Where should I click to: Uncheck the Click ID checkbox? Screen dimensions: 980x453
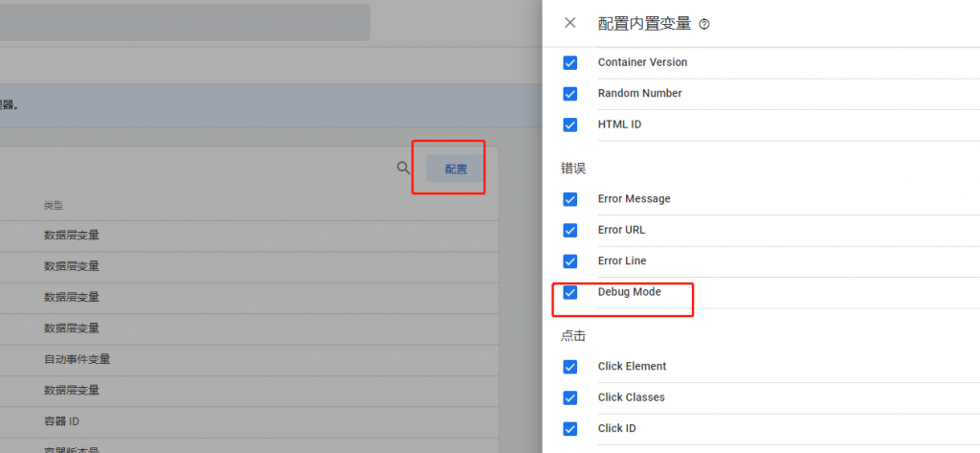[x=570, y=429]
